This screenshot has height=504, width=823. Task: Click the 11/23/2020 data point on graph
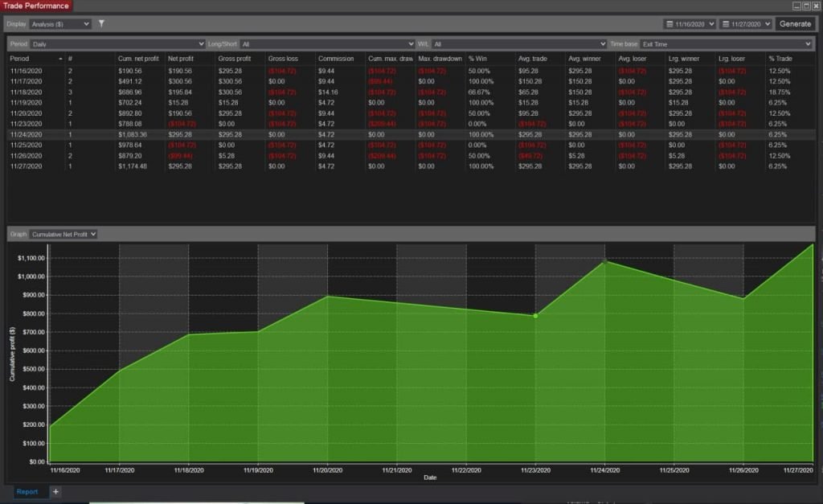point(535,316)
